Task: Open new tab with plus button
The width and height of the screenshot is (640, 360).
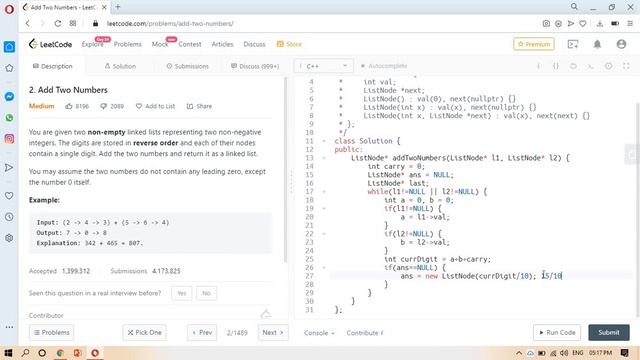Action: pyautogui.click(x=118, y=7)
